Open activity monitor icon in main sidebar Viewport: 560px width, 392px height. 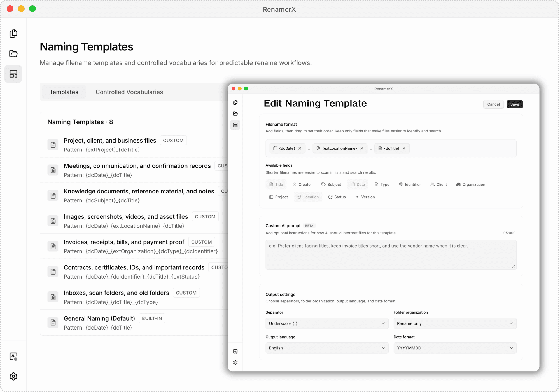(x=13, y=356)
